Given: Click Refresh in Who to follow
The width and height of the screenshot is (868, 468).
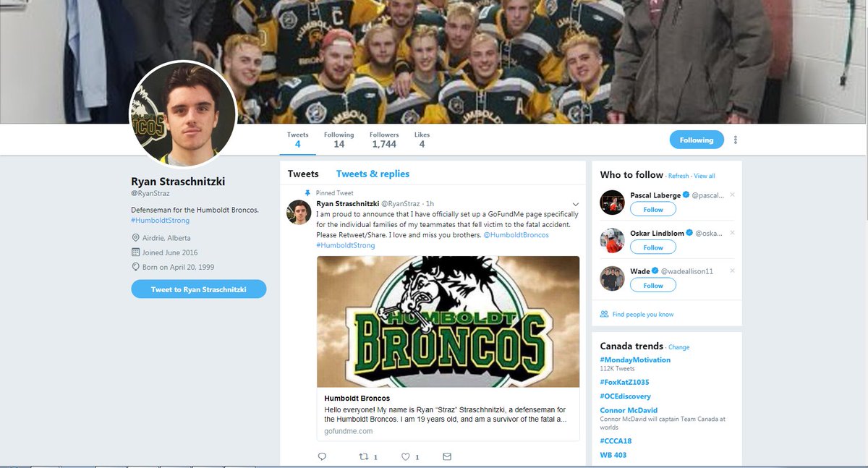Looking at the screenshot, I should [678, 176].
